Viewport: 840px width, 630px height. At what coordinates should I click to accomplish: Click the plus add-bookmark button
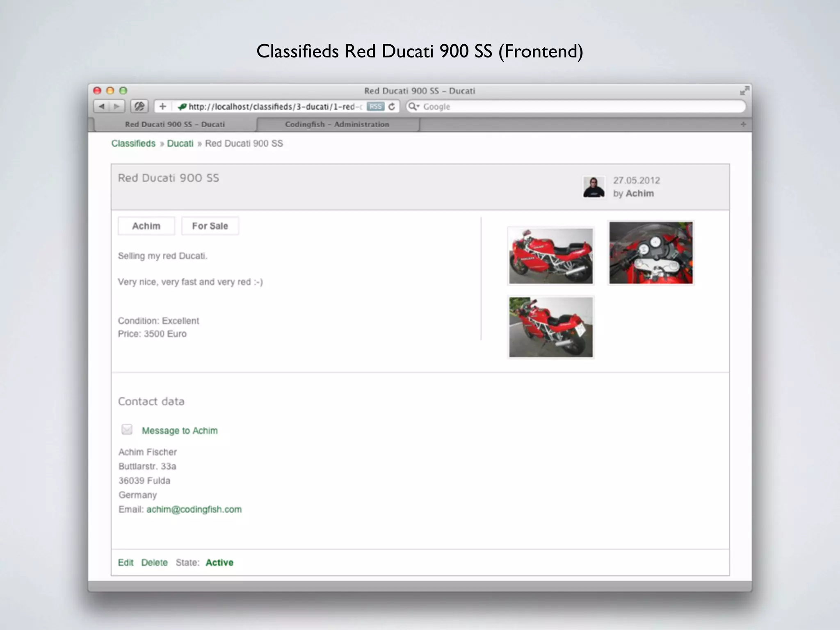click(x=163, y=107)
